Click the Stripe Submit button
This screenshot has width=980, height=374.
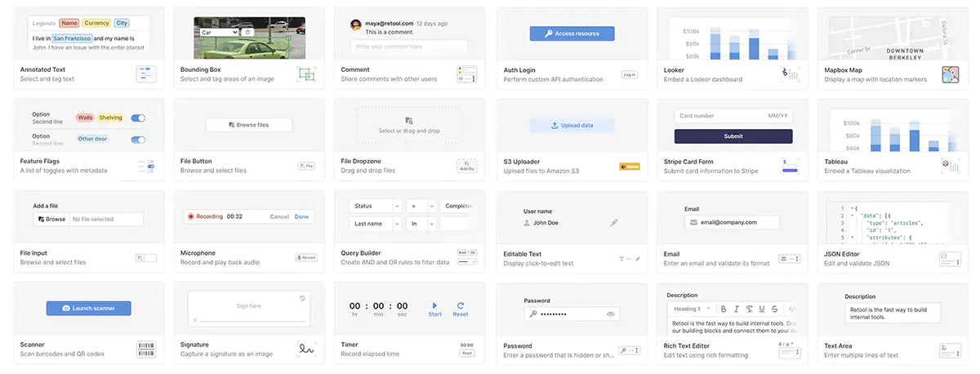[x=733, y=136]
